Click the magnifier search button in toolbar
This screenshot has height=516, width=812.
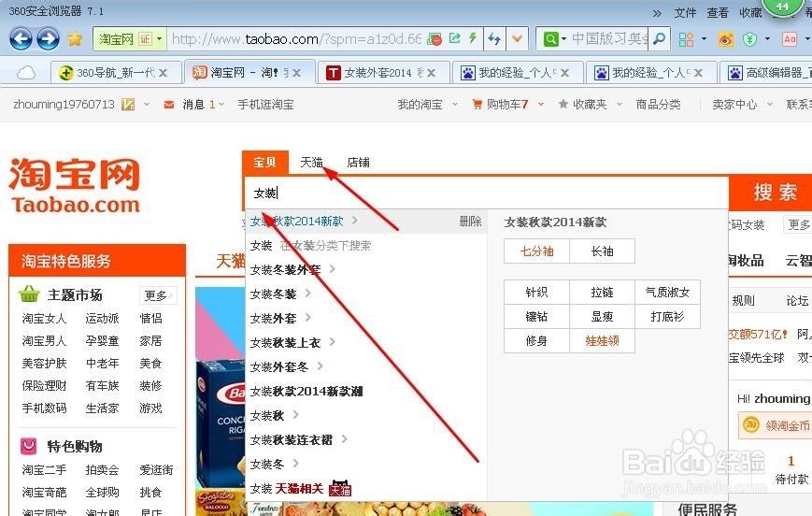coord(660,39)
